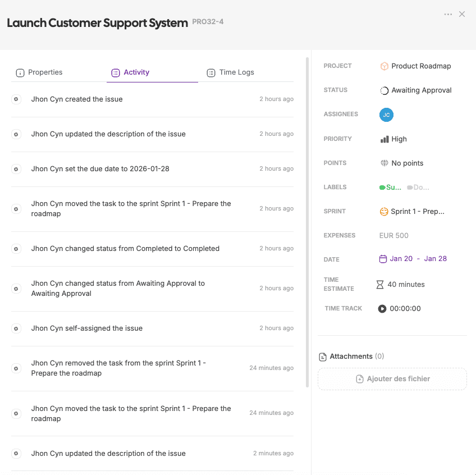Image resolution: width=476 pixels, height=475 pixels.
Task: Open the three-dots more options menu
Action: pos(448,14)
